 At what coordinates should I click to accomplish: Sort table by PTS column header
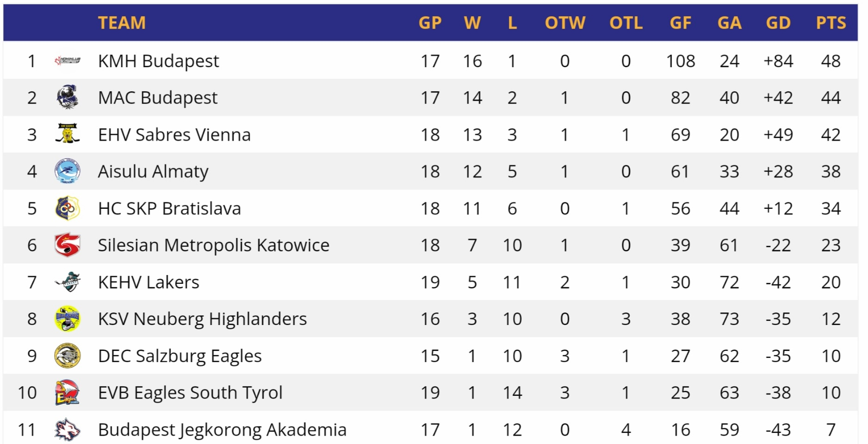pyautogui.click(x=831, y=23)
